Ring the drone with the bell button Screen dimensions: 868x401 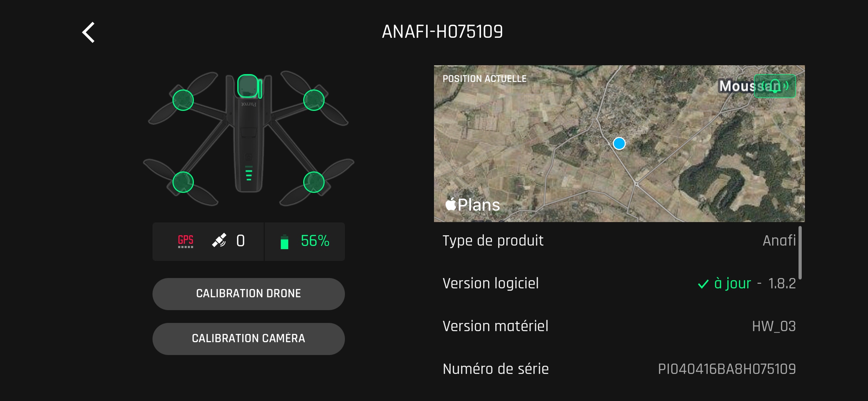(775, 86)
